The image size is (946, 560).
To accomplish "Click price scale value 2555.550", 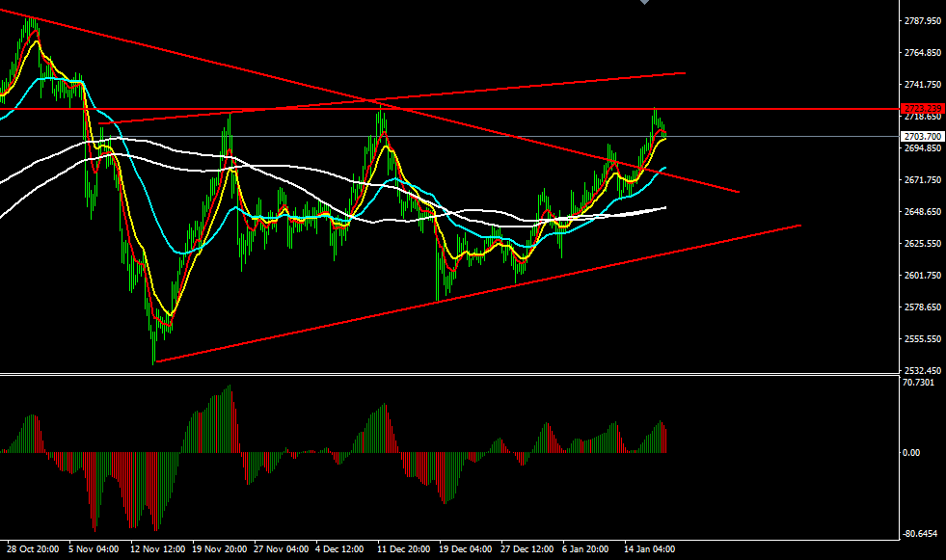I will pos(923,339).
